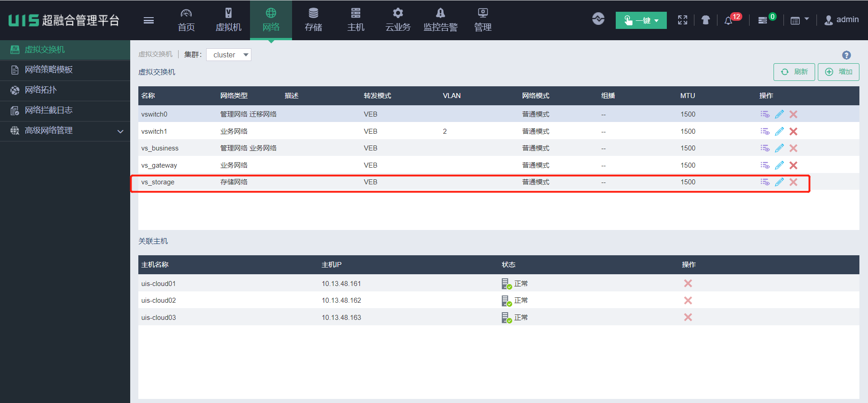Open the 云业务 cloud services tab
The image size is (868, 403).
[398, 20]
